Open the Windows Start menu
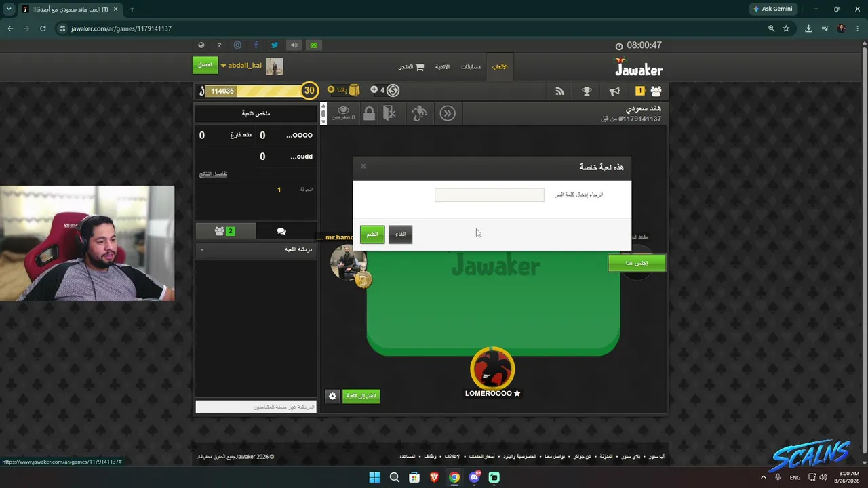Image resolution: width=868 pixels, height=488 pixels. tap(374, 478)
